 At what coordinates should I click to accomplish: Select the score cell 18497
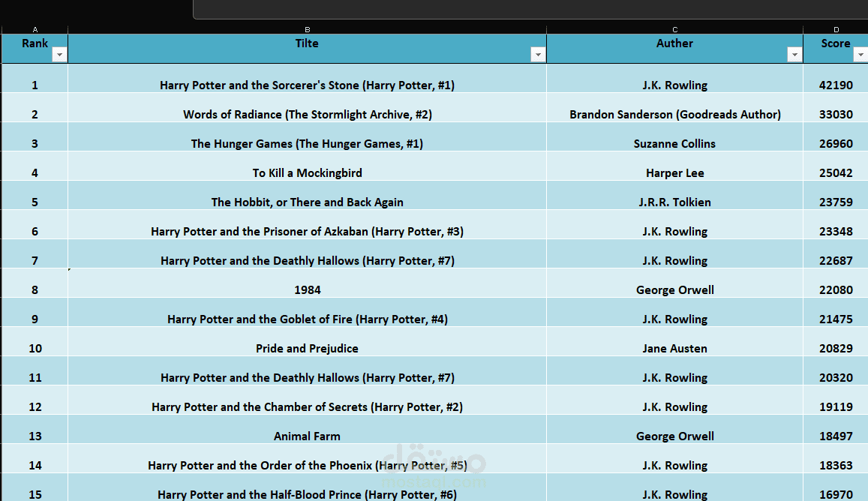[836, 430]
